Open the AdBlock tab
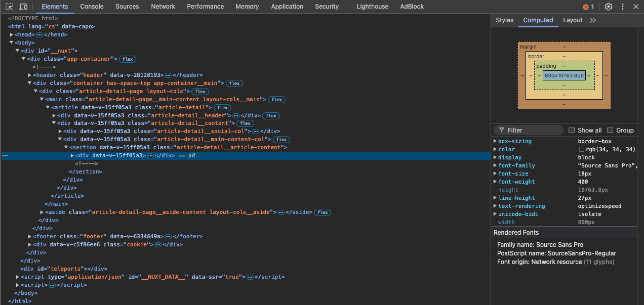 tap(412, 7)
